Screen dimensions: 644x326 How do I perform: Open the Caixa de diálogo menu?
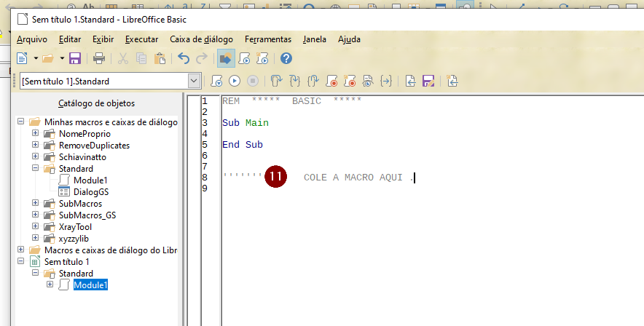point(201,39)
